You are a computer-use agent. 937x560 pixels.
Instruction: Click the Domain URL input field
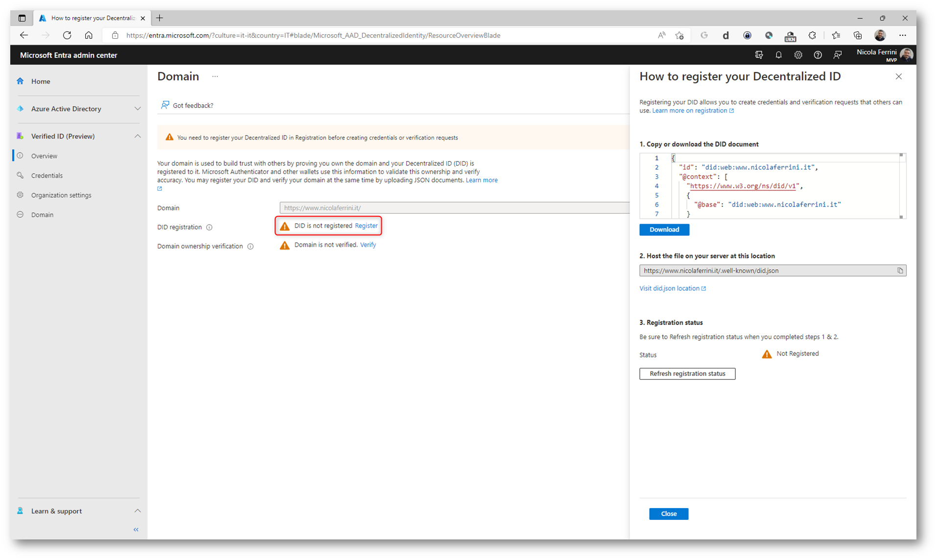[x=454, y=208]
